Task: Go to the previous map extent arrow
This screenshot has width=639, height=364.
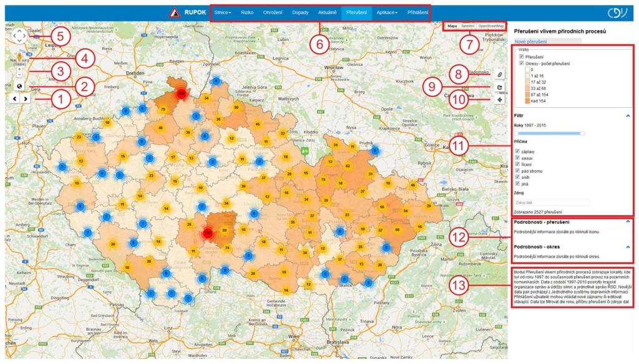Action: [x=15, y=98]
